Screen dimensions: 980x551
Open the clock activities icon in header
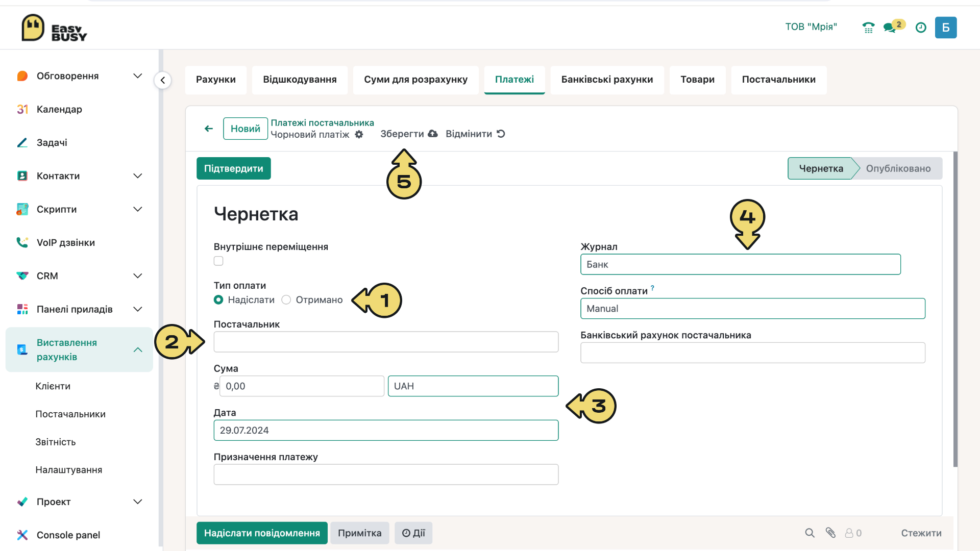(921, 28)
